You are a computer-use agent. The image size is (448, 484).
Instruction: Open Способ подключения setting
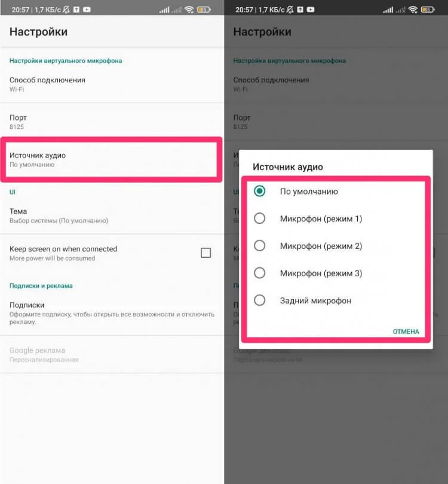pyautogui.click(x=112, y=84)
